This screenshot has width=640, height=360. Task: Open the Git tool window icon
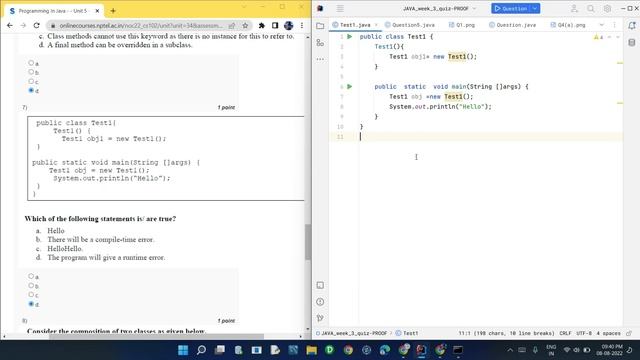click(320, 318)
